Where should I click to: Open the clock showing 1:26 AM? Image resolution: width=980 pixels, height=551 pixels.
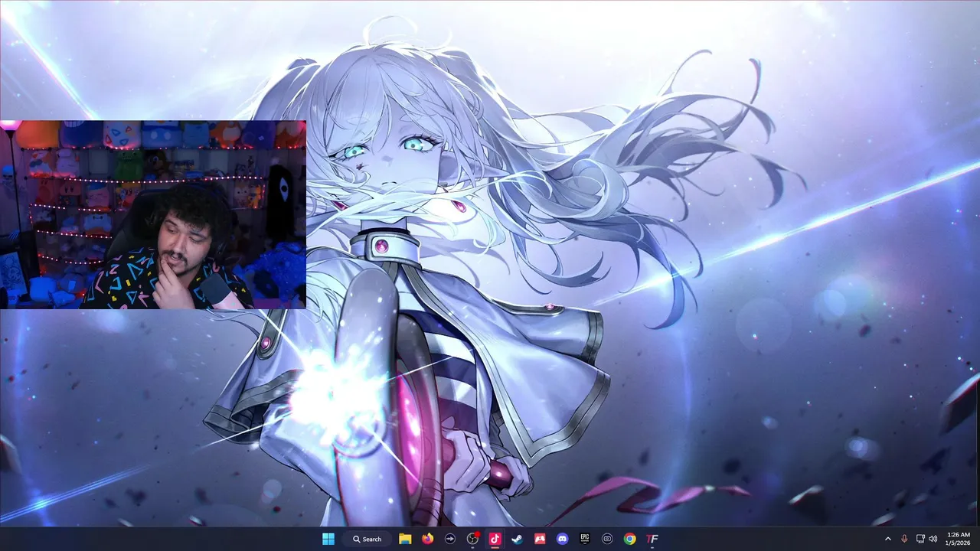click(959, 539)
